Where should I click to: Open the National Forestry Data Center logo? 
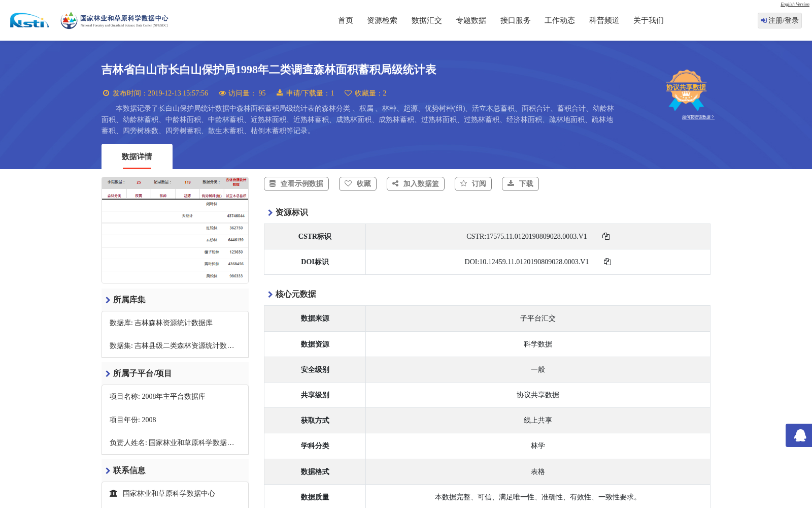[x=114, y=20]
